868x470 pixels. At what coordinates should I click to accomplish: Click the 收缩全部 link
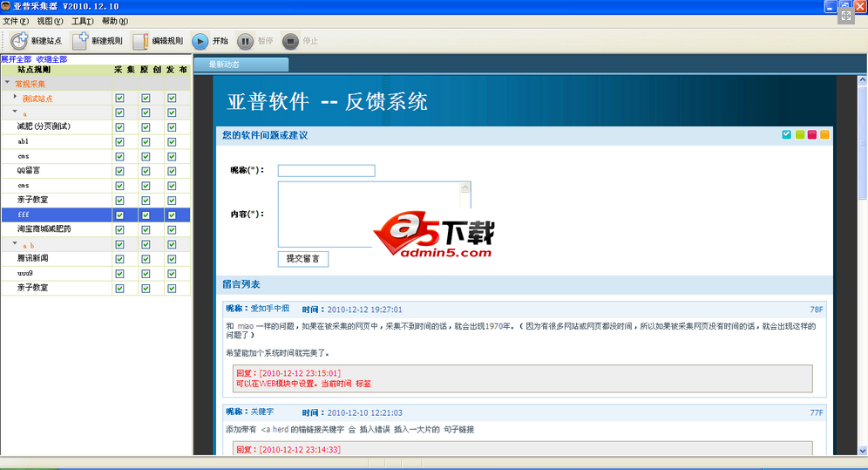point(51,59)
